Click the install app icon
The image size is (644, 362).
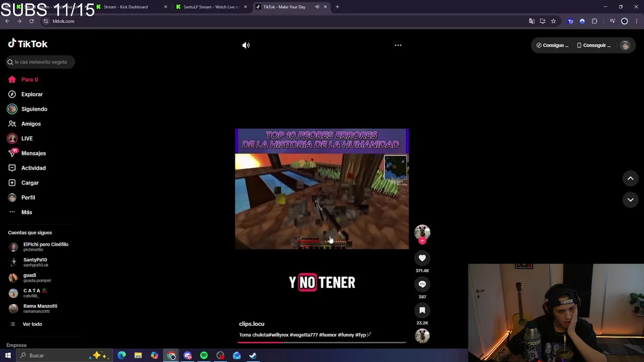[542, 21]
